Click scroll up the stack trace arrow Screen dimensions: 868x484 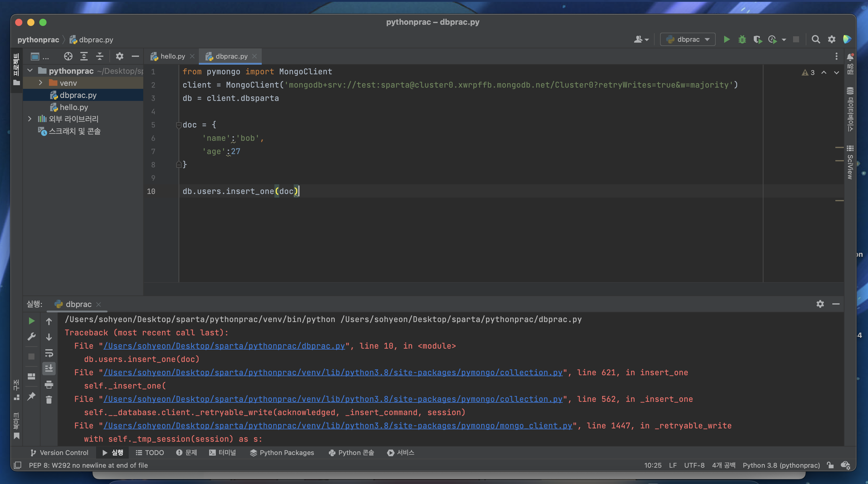click(49, 321)
